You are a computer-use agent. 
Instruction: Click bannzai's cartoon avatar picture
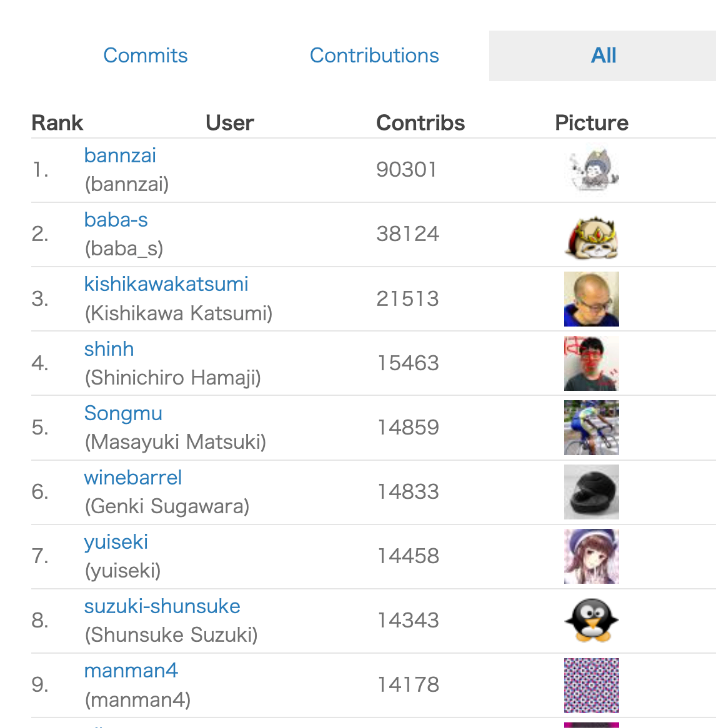point(591,170)
